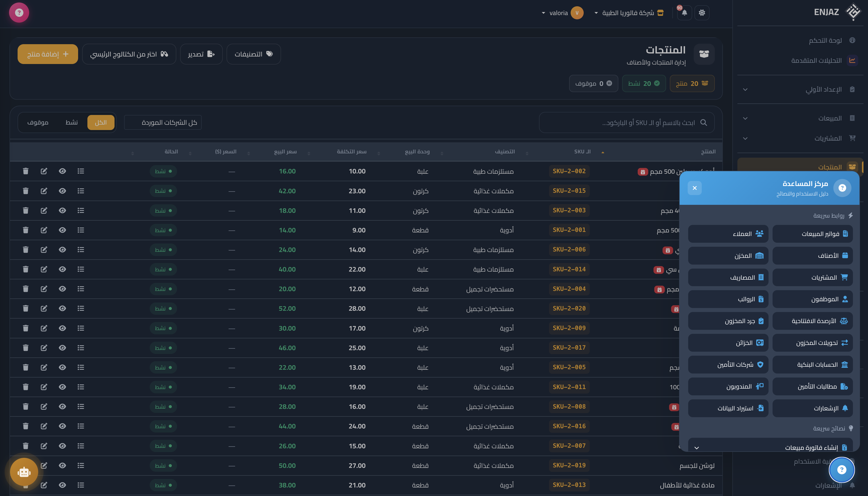
Task: Open list details for SKU-2-003
Action: (81, 211)
